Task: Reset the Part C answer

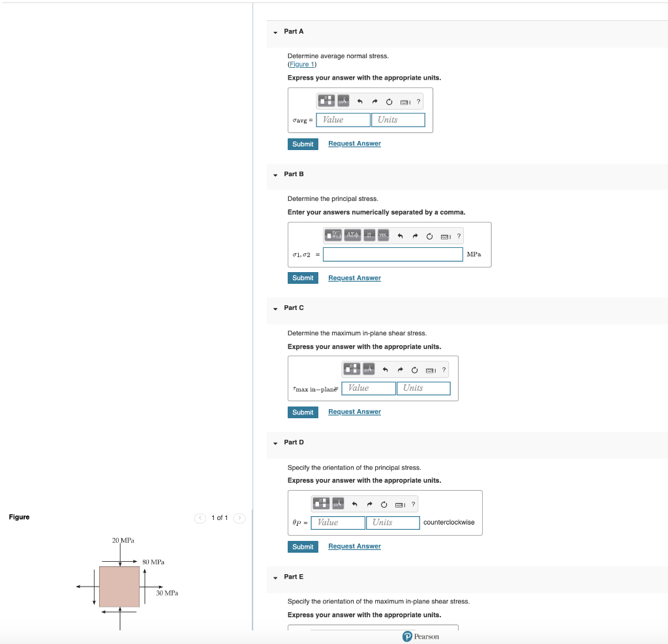Action: click(414, 370)
